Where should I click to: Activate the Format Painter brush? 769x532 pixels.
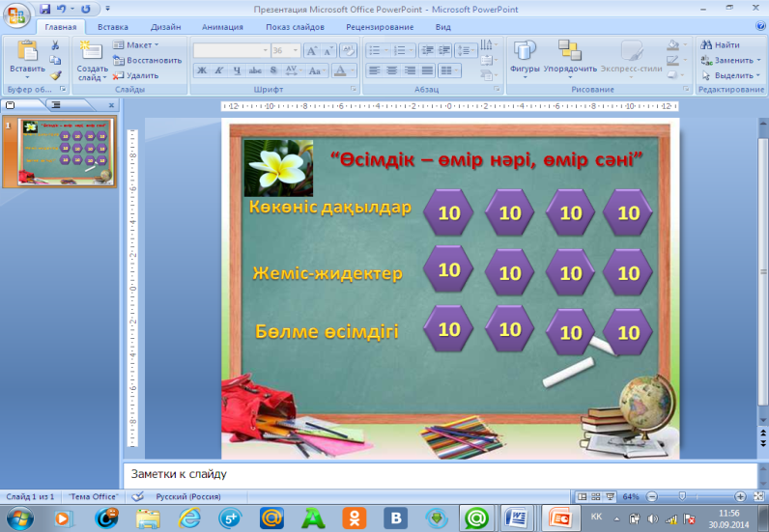click(x=55, y=75)
